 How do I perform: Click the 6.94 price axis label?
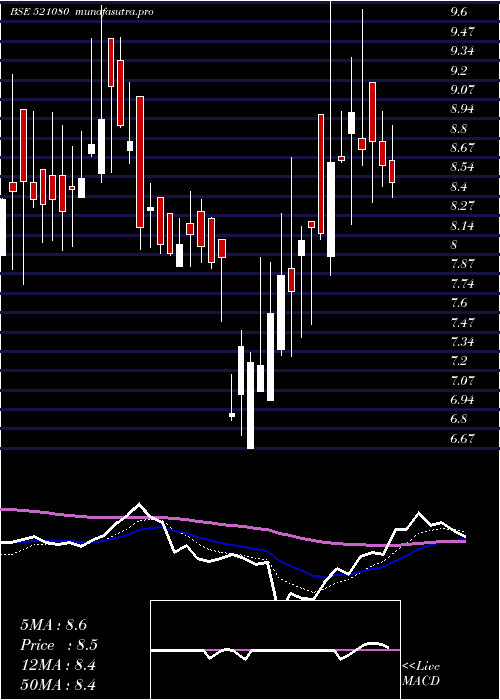(462, 400)
